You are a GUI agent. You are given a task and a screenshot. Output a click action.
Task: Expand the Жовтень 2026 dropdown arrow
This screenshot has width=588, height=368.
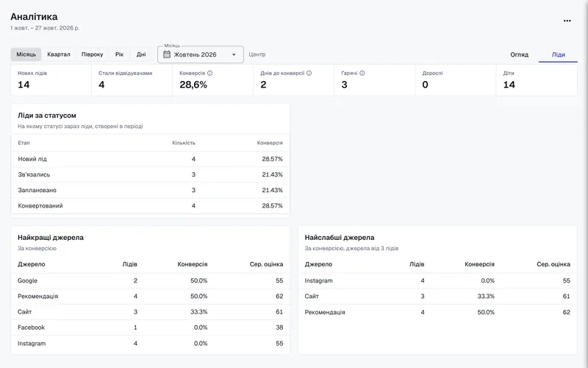[234, 54]
